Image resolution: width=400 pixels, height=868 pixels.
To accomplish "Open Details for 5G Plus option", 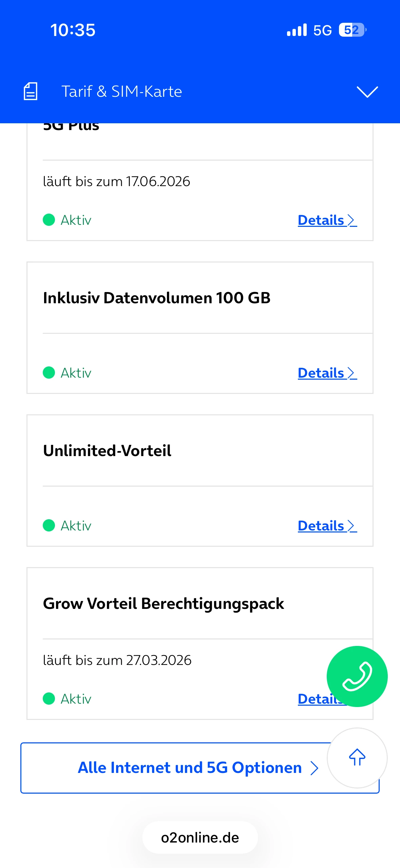I will pyautogui.click(x=327, y=220).
